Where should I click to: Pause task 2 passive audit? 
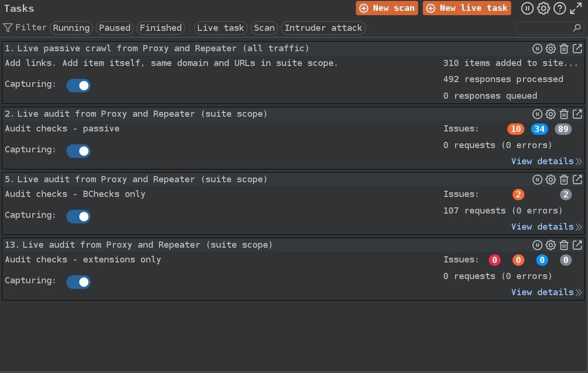537,114
